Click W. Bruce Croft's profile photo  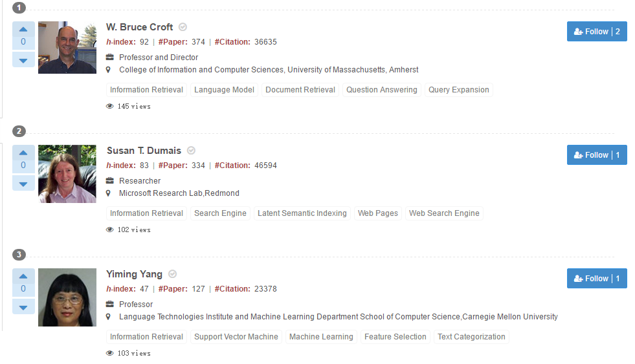tap(67, 48)
